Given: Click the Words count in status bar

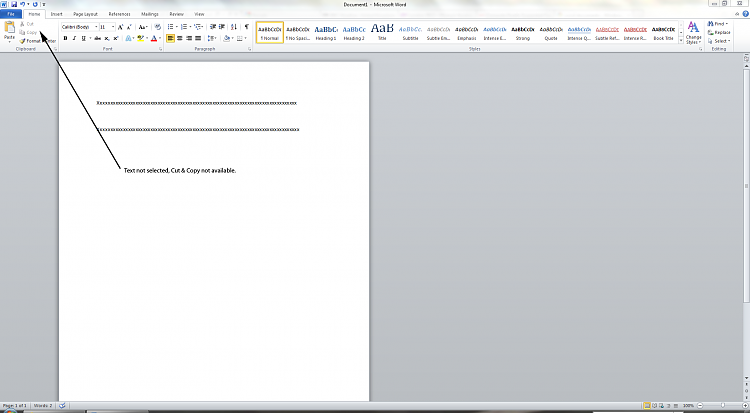Looking at the screenshot, I should tap(43, 405).
